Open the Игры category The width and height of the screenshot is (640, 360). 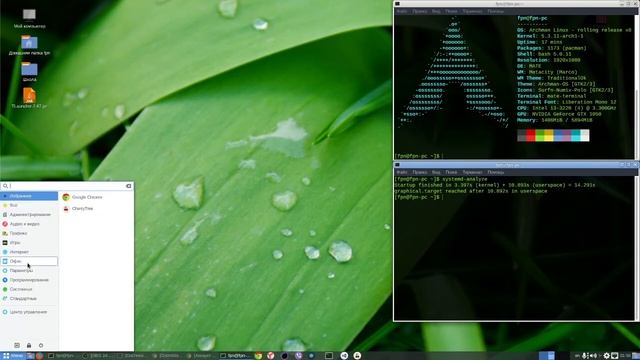pyautogui.click(x=29, y=242)
